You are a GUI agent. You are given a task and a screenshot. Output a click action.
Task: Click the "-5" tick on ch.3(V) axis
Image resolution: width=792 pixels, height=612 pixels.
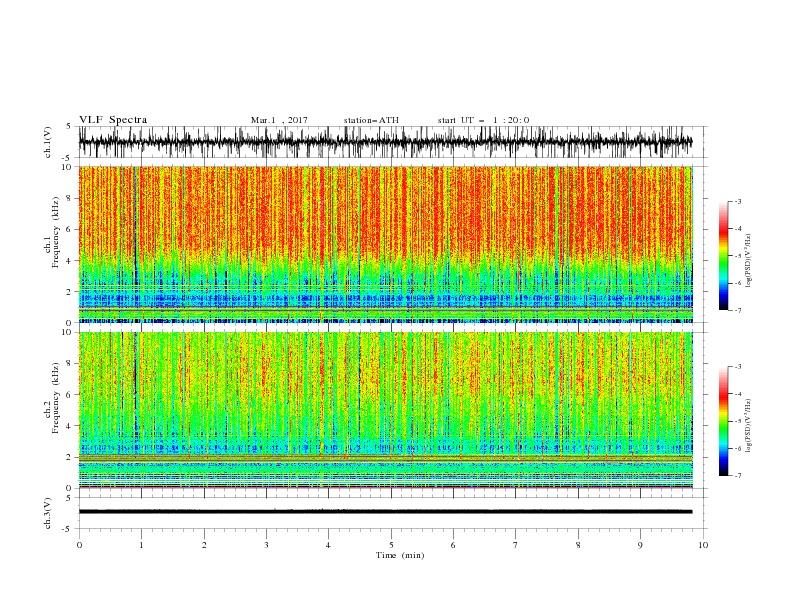67,529
